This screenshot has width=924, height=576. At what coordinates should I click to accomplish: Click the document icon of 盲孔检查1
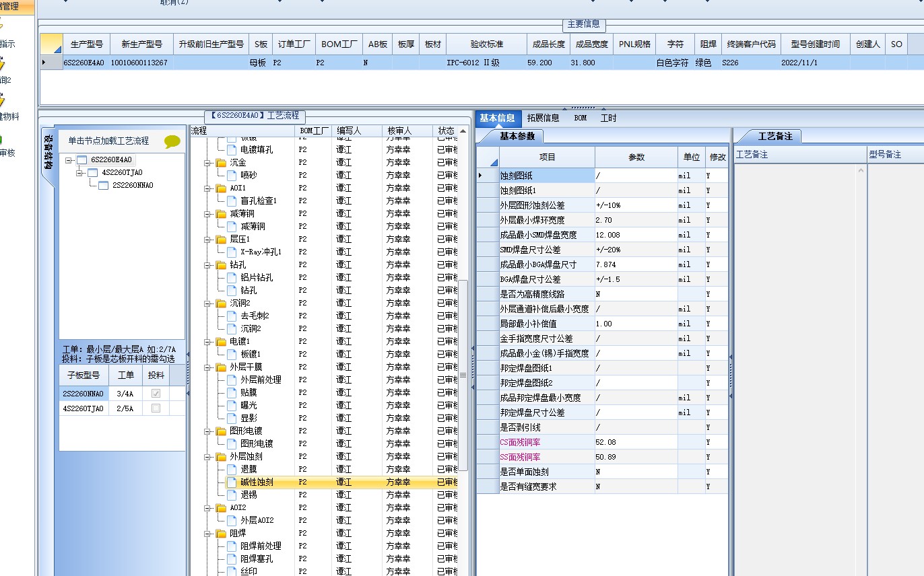click(232, 201)
